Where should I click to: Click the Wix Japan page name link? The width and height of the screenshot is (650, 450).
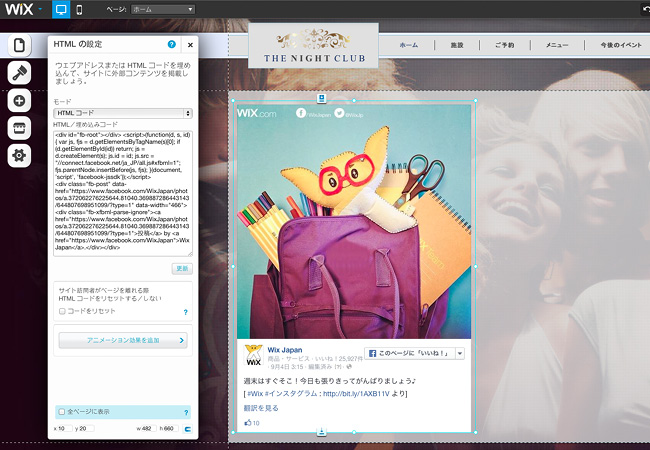pos(285,350)
